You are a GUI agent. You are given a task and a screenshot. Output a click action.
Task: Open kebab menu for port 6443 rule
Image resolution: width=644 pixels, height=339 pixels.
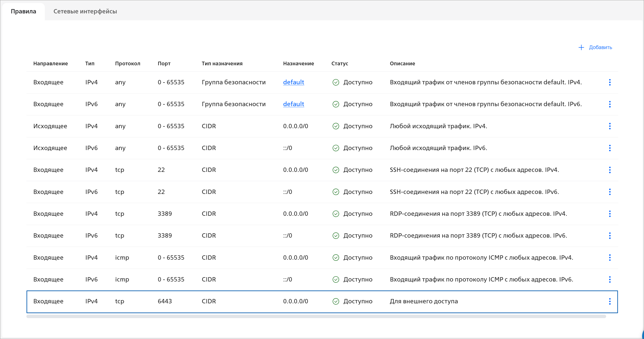610,301
